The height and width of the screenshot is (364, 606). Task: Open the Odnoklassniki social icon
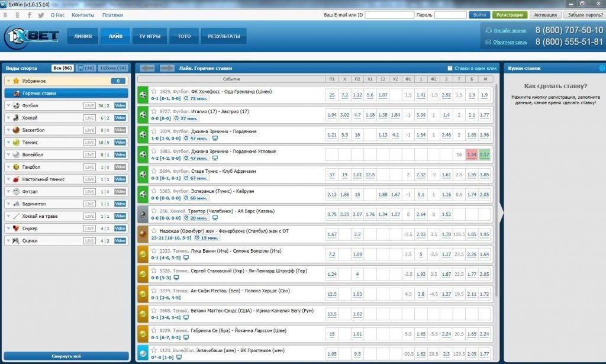click(x=17, y=15)
